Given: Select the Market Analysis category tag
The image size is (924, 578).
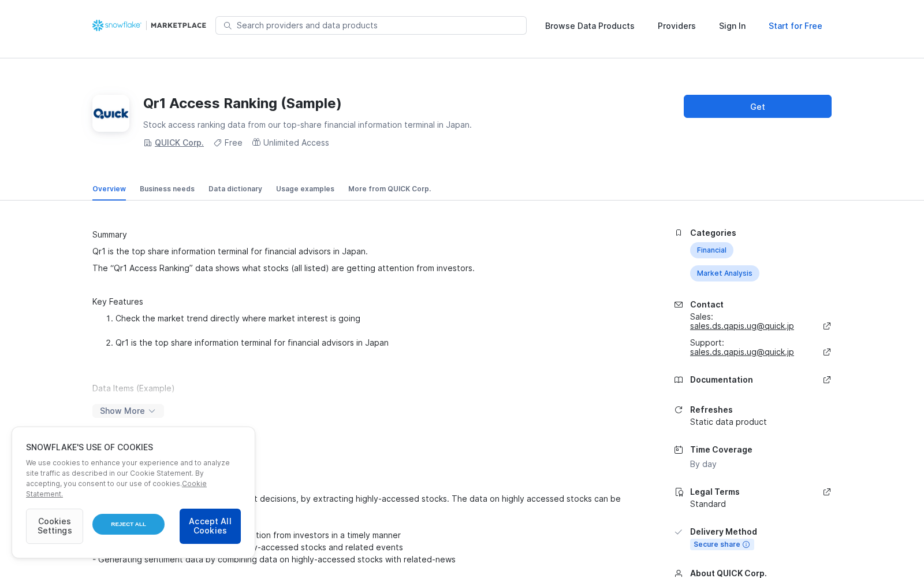Looking at the screenshot, I should click(725, 273).
